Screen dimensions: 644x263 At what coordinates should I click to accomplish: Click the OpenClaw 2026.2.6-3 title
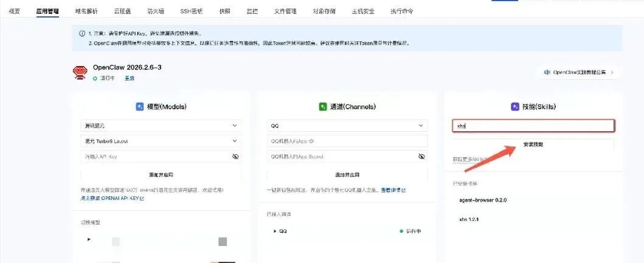coord(127,67)
